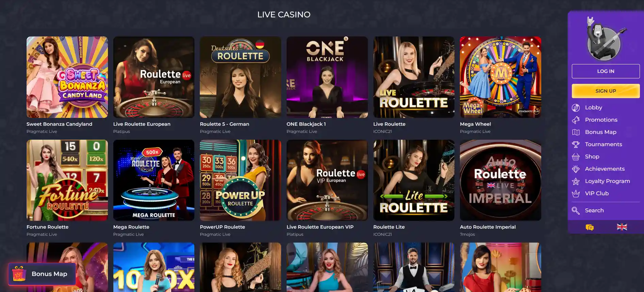The height and width of the screenshot is (292, 644).
Task: Click the VIP Club crown icon
Action: click(x=576, y=194)
